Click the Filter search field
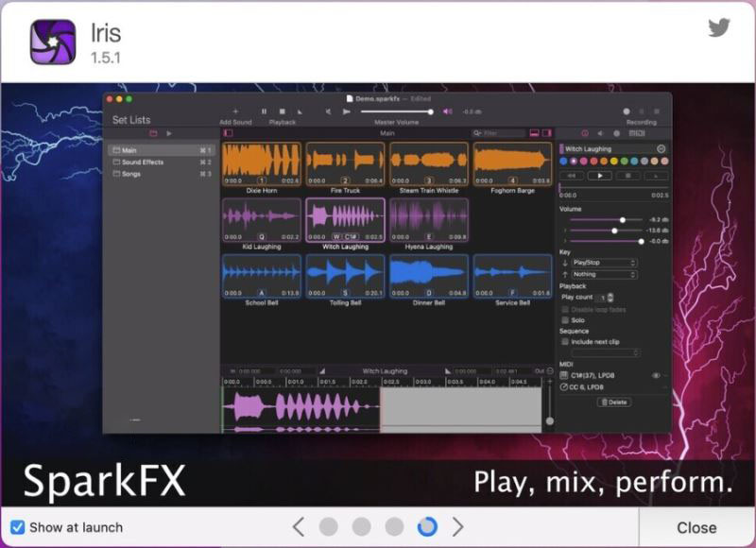 [x=499, y=133]
